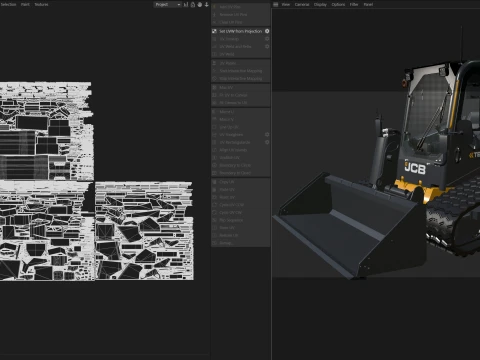The image size is (480, 360).
Task: Open the Selection menu in UV editor
Action: coord(8,5)
